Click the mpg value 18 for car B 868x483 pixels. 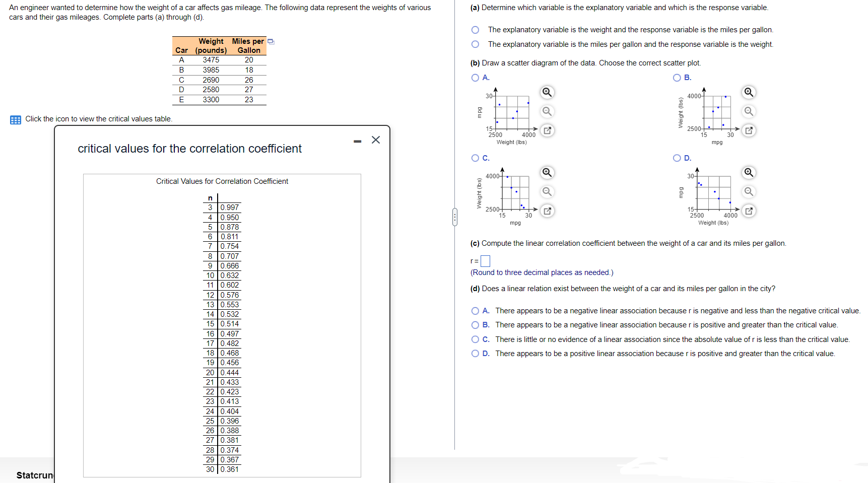point(249,70)
